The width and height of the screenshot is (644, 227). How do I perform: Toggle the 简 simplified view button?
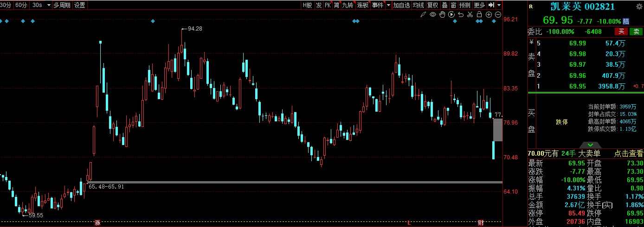(336, 5)
